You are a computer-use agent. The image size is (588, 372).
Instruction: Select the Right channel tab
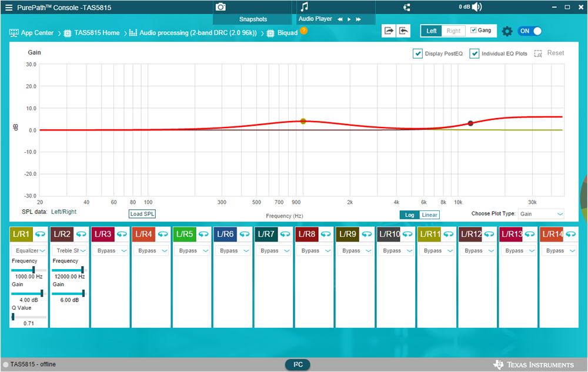pos(453,31)
